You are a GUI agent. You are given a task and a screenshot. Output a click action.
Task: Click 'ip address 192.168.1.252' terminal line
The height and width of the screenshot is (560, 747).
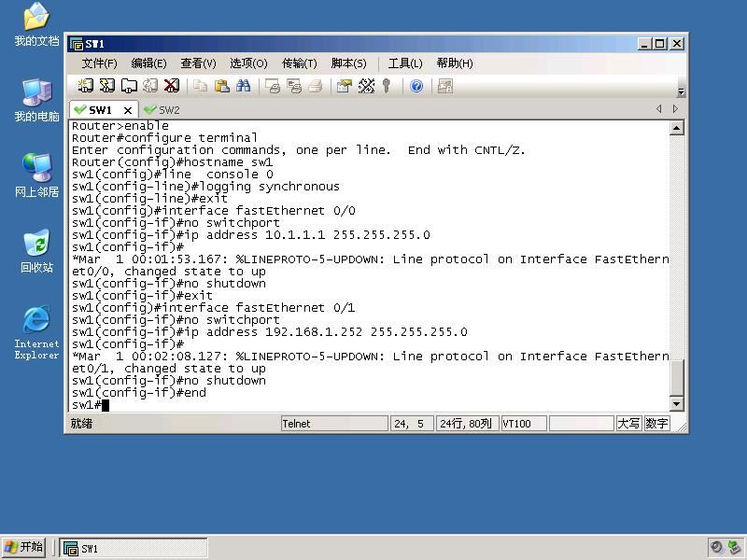[x=269, y=332]
